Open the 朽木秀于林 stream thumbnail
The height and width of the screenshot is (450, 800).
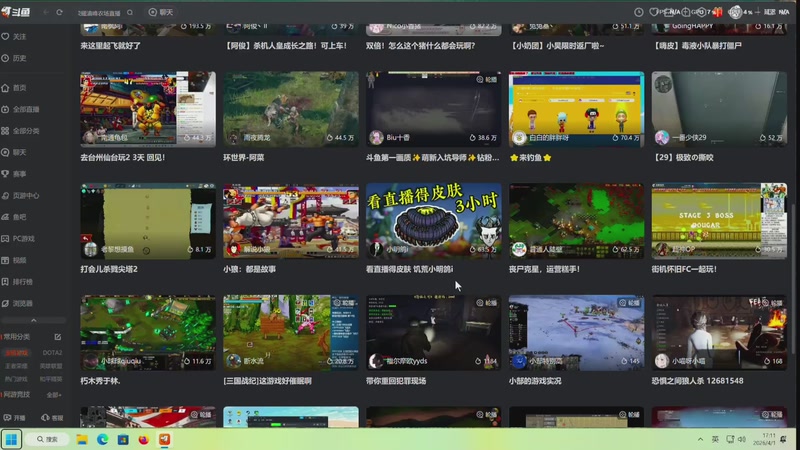(x=148, y=333)
